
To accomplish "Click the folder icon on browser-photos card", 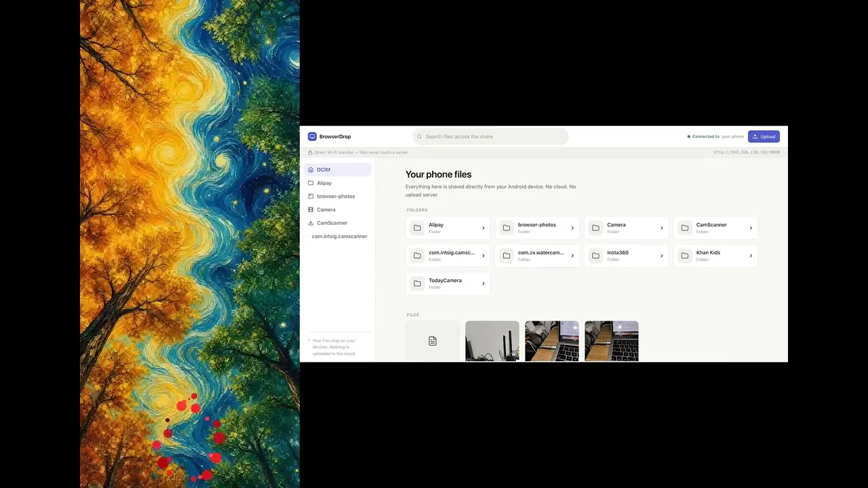I will [x=507, y=228].
